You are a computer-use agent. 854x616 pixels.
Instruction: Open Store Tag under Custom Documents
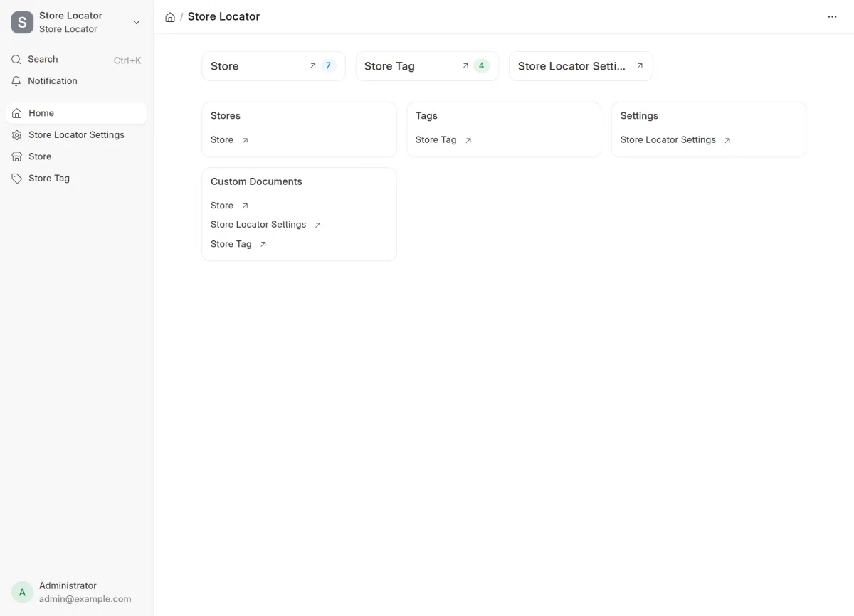pyautogui.click(x=231, y=244)
